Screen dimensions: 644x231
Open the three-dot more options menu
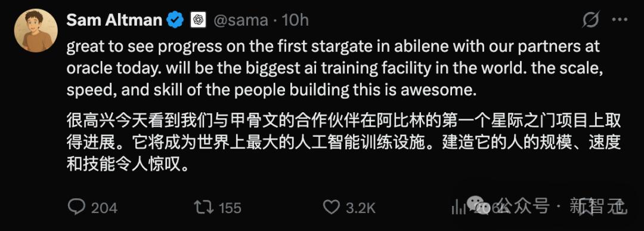coord(619,19)
